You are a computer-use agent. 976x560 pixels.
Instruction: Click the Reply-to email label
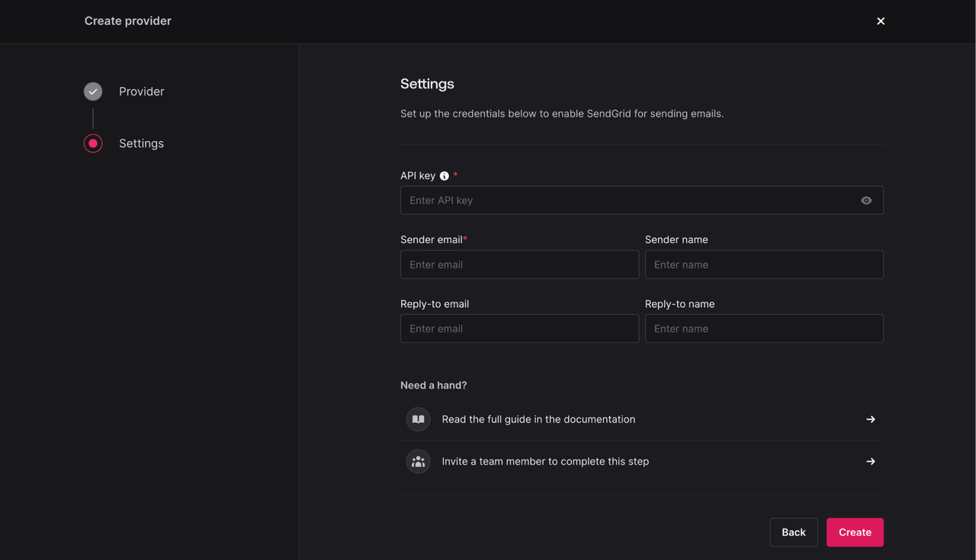click(x=435, y=303)
